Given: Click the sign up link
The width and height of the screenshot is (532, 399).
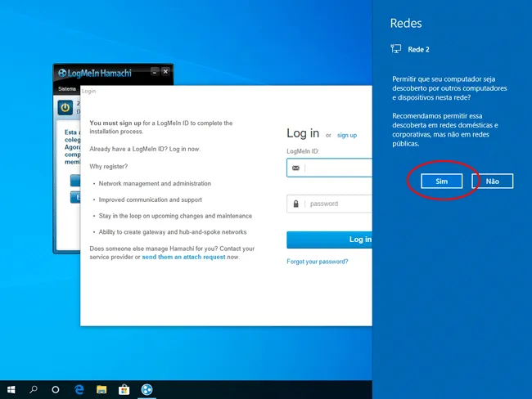Looking at the screenshot, I should (347, 135).
